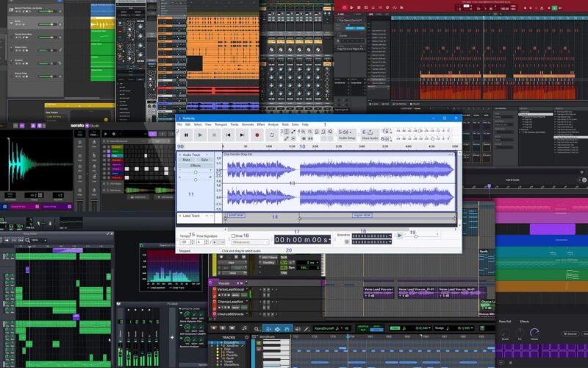Toggle the Loop playback button
Viewport: 588px width, 368px height.
pyautogui.click(x=271, y=135)
